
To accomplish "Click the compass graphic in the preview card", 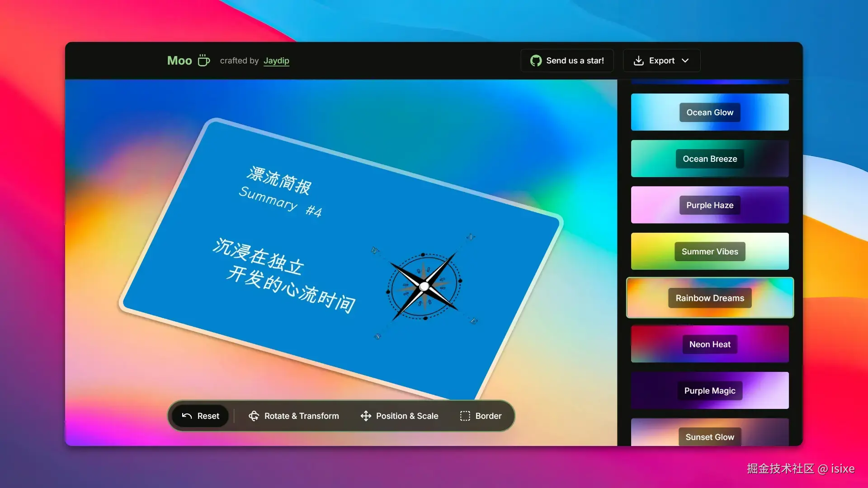I will coord(424,286).
